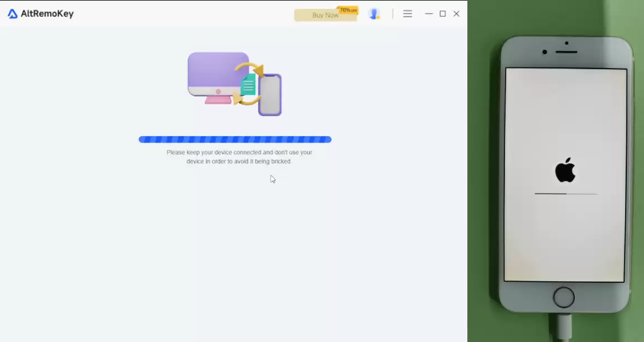Minimize the AltRemoKey window
The height and width of the screenshot is (342, 644).
[429, 13]
